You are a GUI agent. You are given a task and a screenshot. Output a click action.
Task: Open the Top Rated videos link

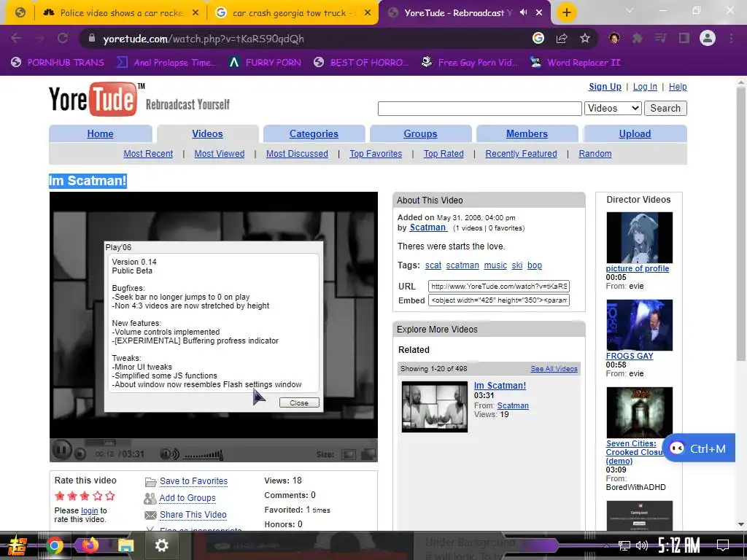(x=444, y=154)
